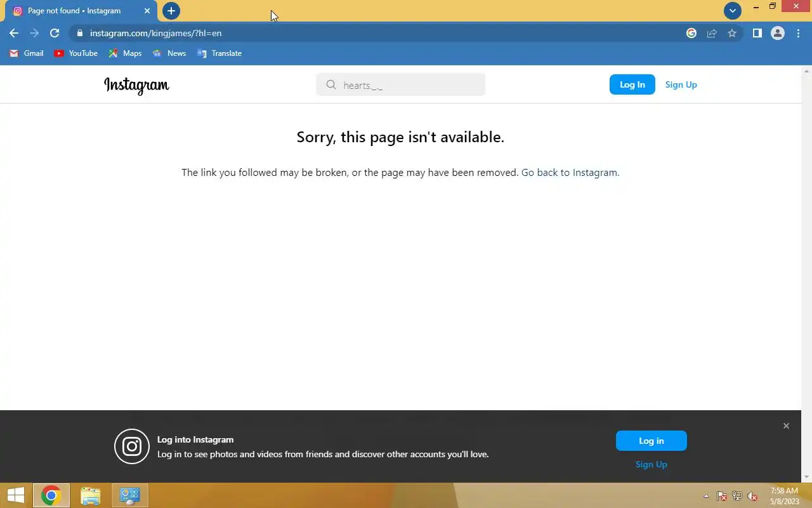Go back using the browser back arrow
Image resolution: width=812 pixels, height=508 pixels.
(14, 33)
